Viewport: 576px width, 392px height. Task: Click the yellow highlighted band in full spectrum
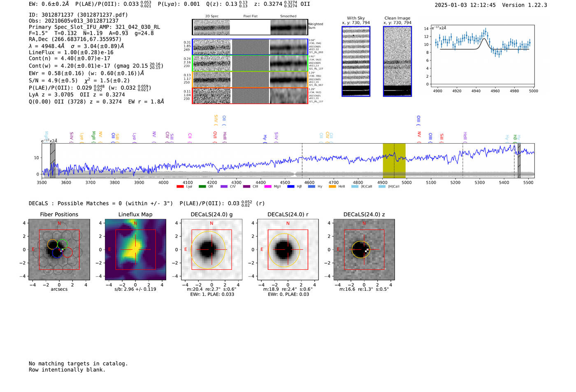[394, 160]
